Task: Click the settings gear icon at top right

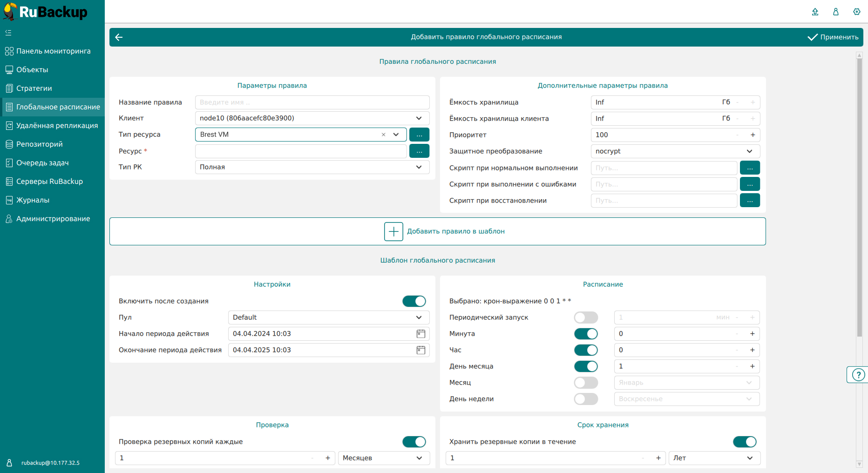Action: point(856,12)
